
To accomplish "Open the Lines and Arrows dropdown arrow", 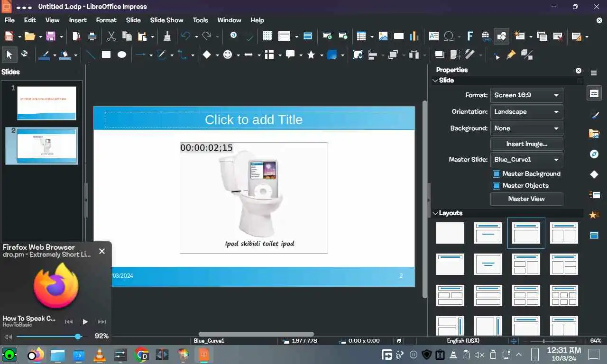I will [x=151, y=55].
